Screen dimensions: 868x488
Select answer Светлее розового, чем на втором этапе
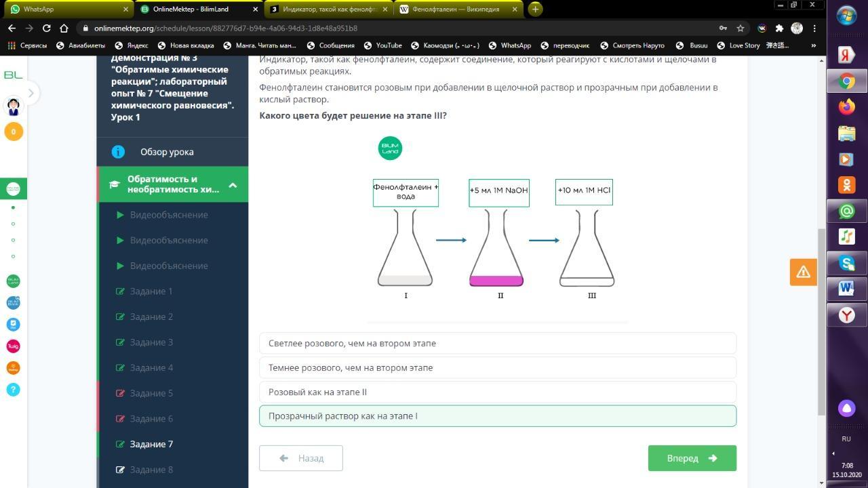click(x=498, y=344)
